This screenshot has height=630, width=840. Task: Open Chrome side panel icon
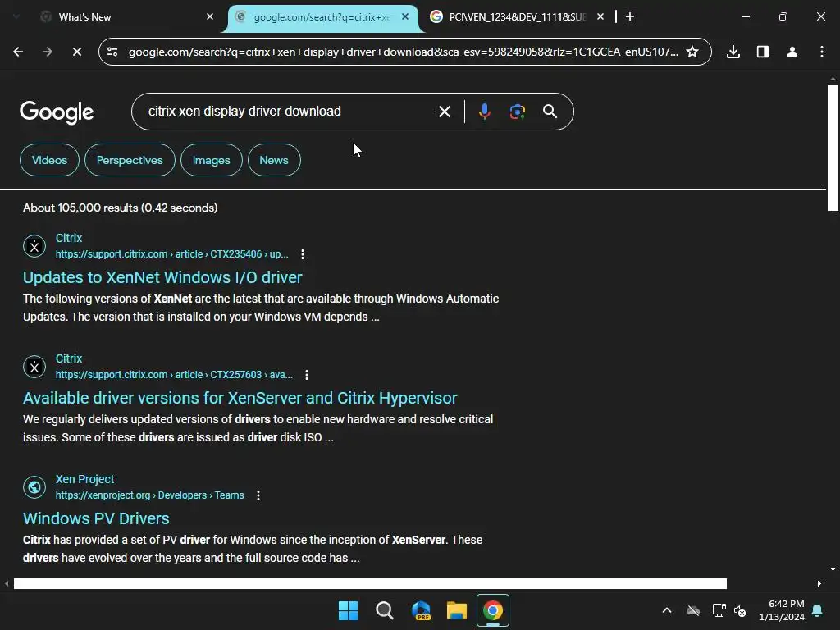(763, 52)
